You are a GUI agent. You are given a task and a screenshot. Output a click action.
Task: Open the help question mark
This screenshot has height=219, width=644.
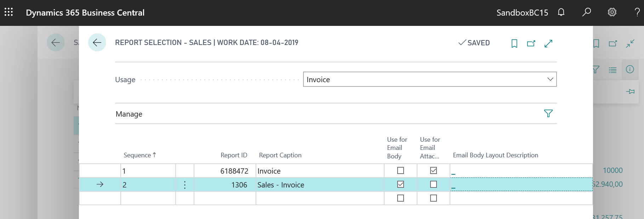pos(637,12)
